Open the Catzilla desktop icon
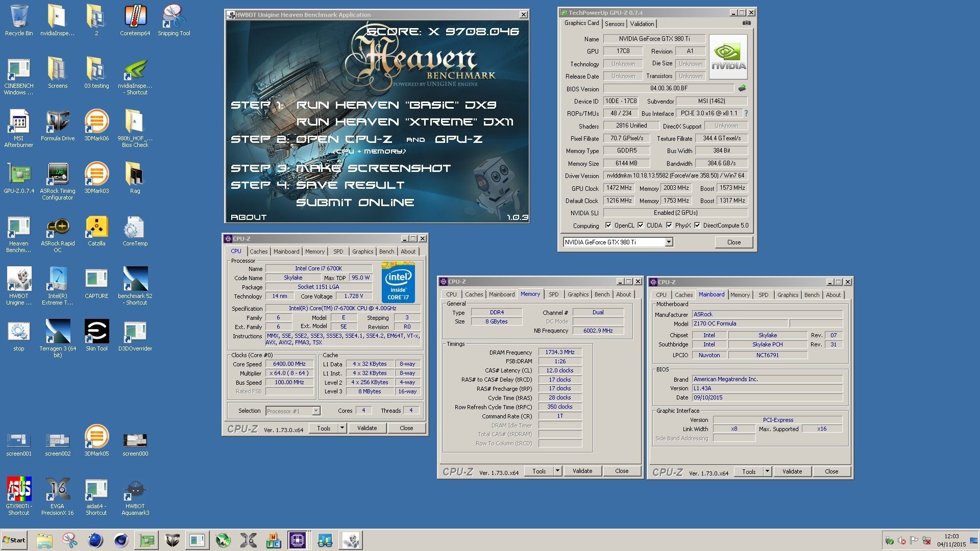 (x=96, y=231)
